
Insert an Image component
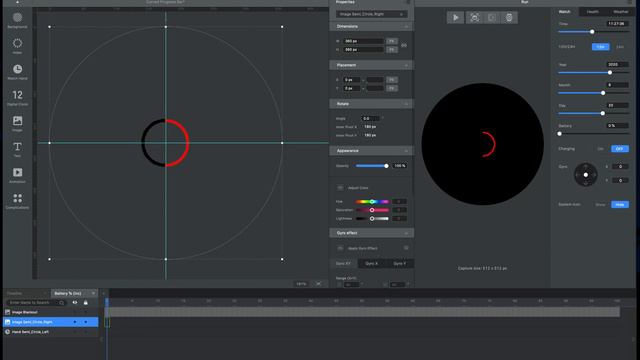click(17, 124)
